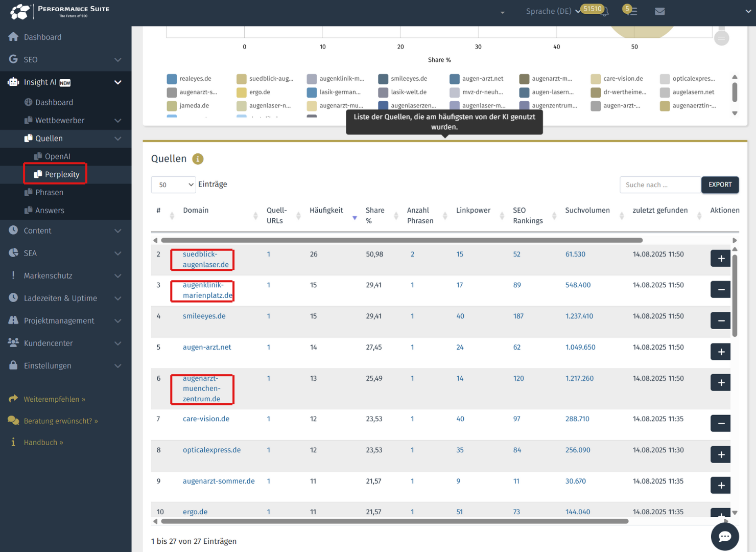Viewport: 756px width, 552px height.
Task: Add augen-arzt.net with plus button
Action: (x=721, y=352)
